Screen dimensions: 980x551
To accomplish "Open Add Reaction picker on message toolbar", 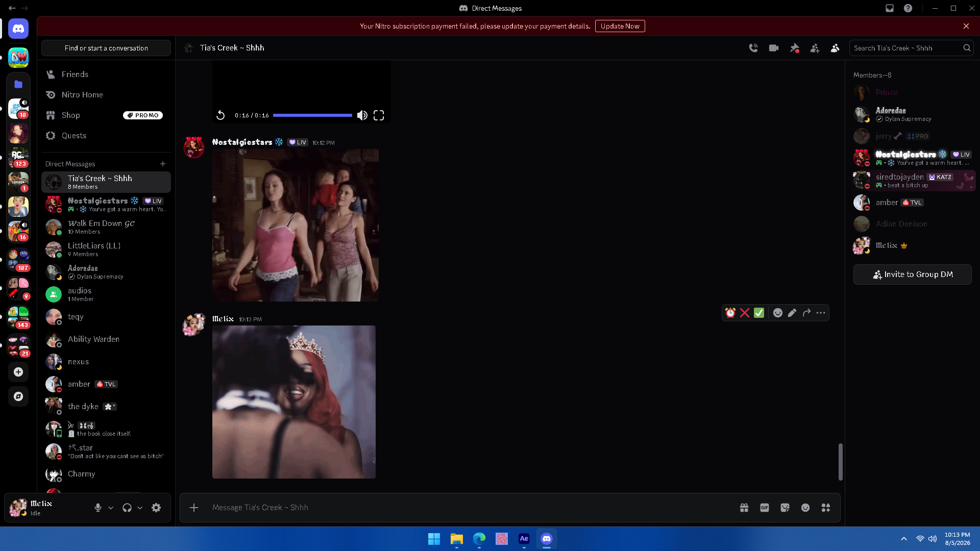I will (778, 313).
